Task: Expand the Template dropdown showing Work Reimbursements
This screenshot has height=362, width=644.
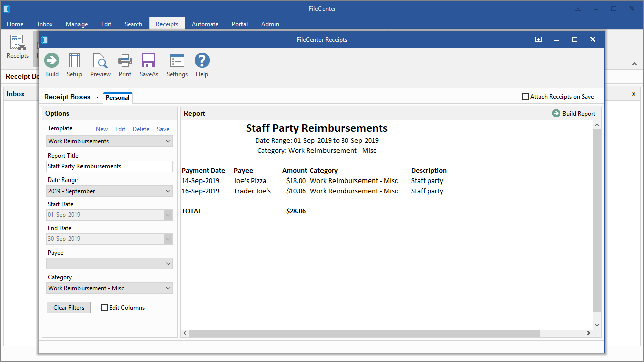Action: coord(109,141)
